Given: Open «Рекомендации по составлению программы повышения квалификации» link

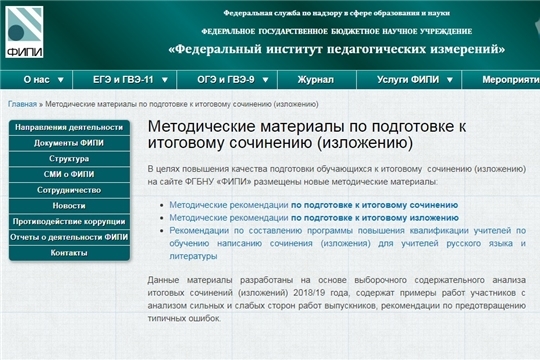Looking at the screenshot, I should (x=347, y=243).
